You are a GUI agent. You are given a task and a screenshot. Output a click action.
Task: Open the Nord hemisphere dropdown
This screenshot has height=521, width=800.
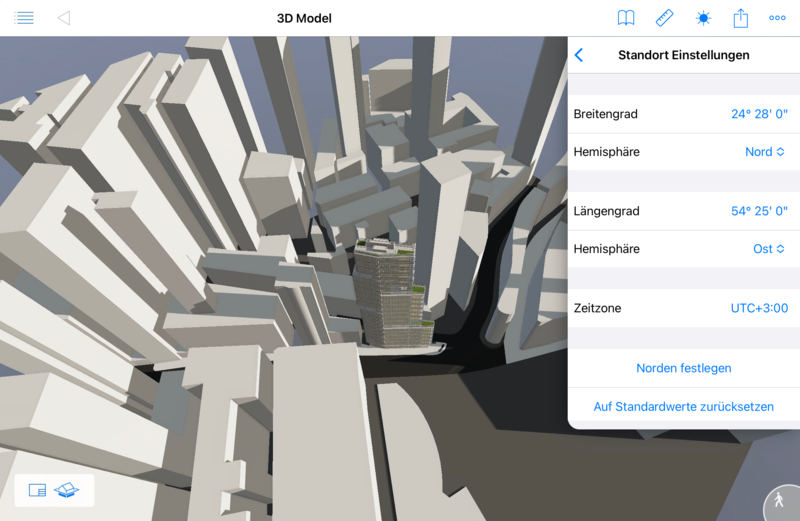coord(764,152)
